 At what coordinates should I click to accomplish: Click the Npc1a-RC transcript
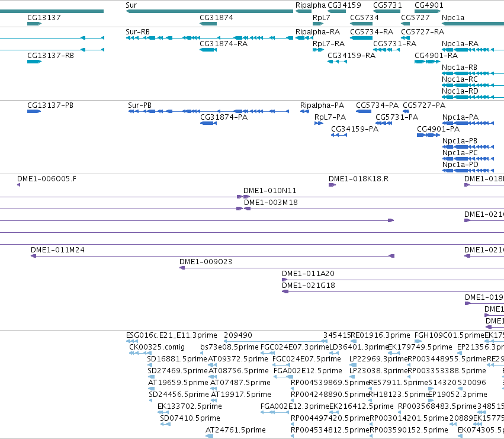[x=473, y=85]
